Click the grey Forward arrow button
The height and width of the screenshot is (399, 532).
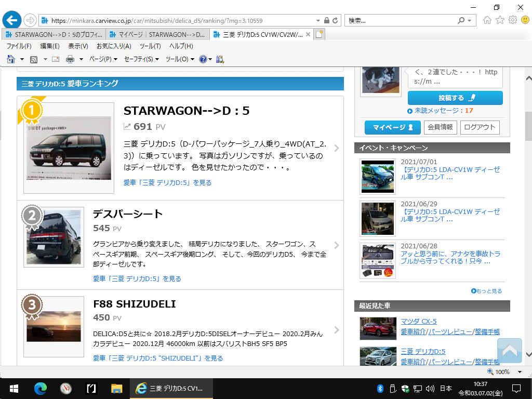coord(30,20)
